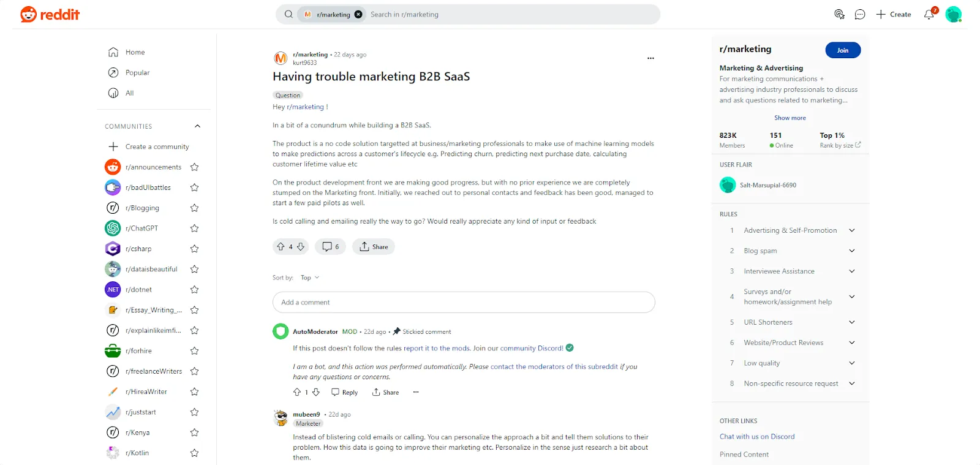Favorite r/dataisbeautiful with the star

point(194,269)
